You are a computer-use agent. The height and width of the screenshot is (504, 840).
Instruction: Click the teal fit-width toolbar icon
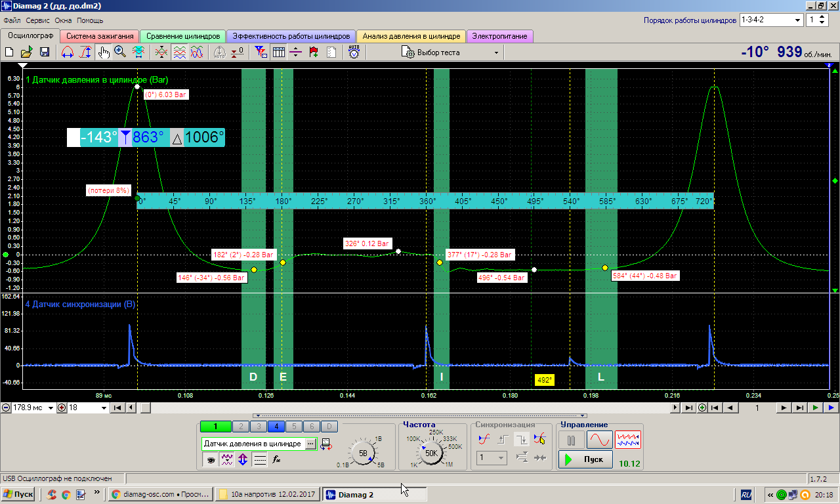click(x=138, y=52)
